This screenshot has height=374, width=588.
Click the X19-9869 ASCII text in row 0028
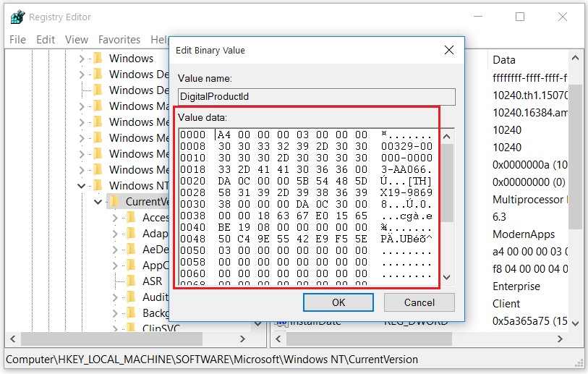click(x=406, y=193)
